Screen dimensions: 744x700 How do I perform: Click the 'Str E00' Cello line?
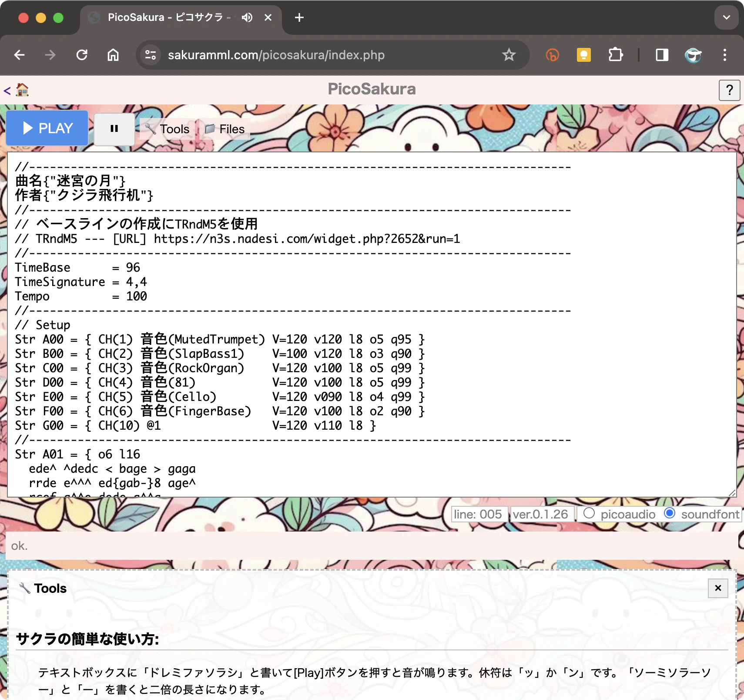point(220,397)
